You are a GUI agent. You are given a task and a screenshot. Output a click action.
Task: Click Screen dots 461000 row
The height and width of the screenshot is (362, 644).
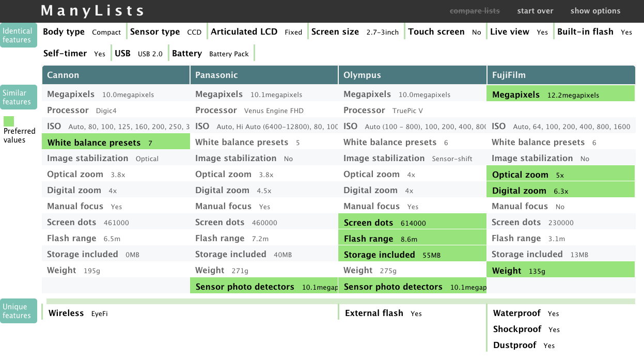116,223
